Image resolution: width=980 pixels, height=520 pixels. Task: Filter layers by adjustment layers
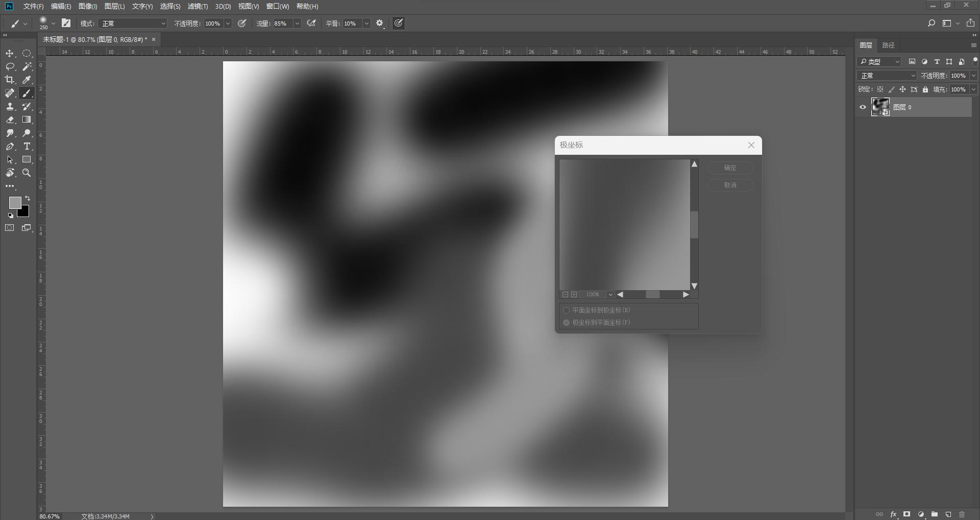coord(924,62)
